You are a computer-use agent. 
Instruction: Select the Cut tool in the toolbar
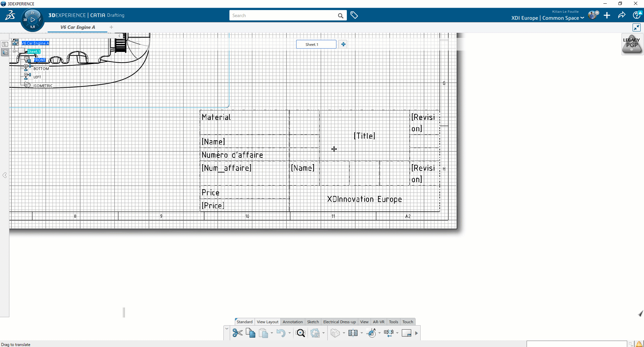237,333
